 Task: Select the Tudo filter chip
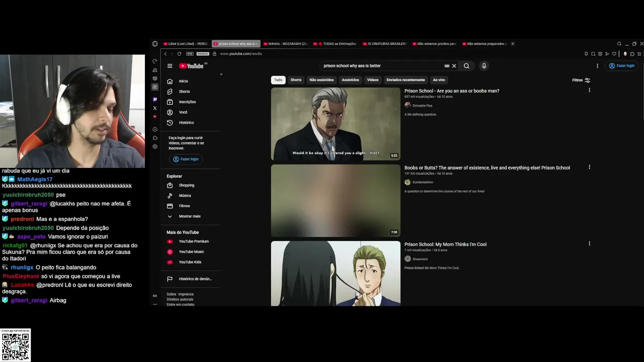278,80
